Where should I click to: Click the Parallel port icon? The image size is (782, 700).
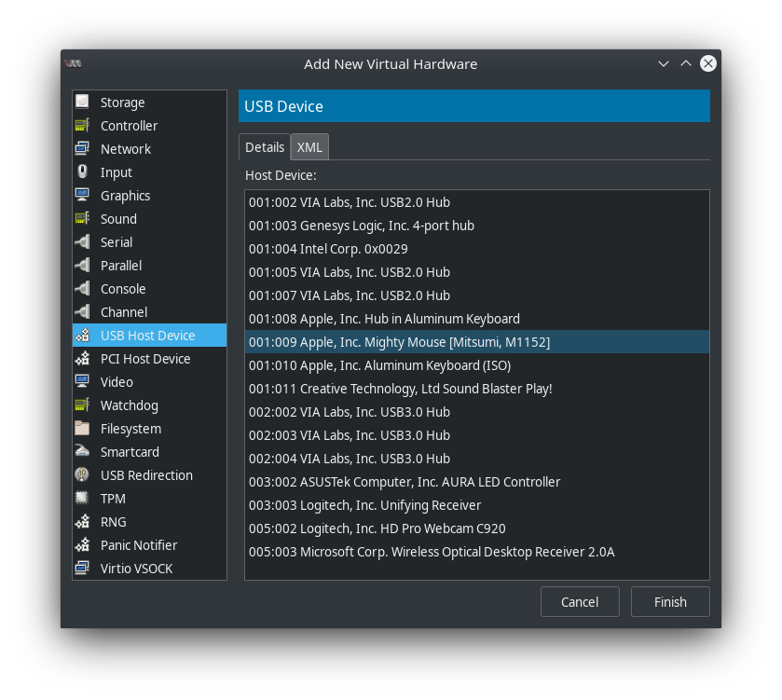tap(82, 266)
